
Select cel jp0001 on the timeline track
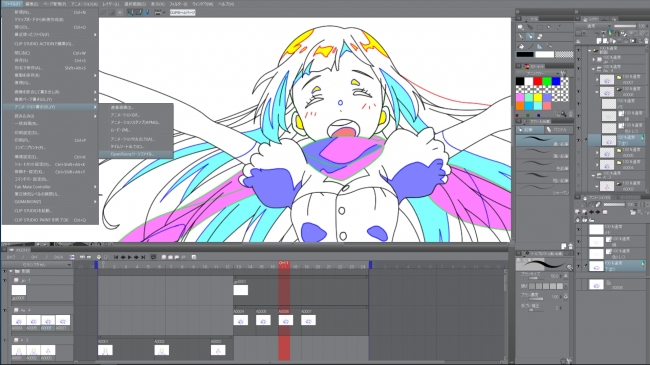(240, 290)
